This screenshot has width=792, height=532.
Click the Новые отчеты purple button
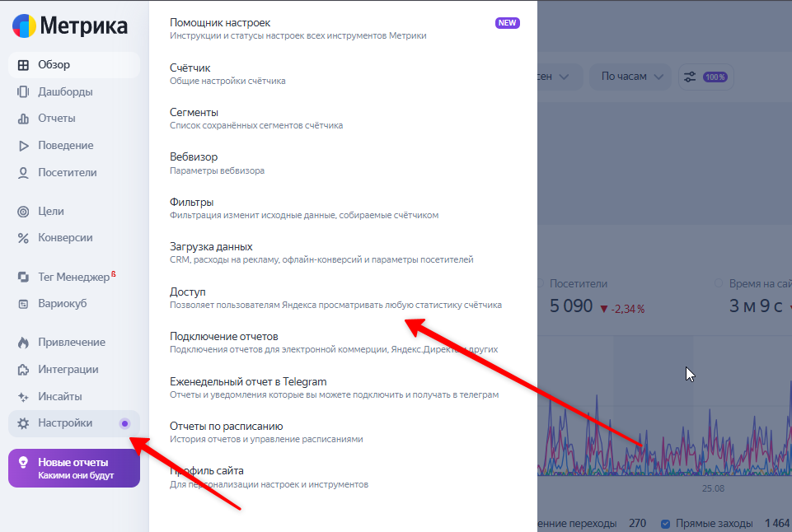tap(74, 469)
